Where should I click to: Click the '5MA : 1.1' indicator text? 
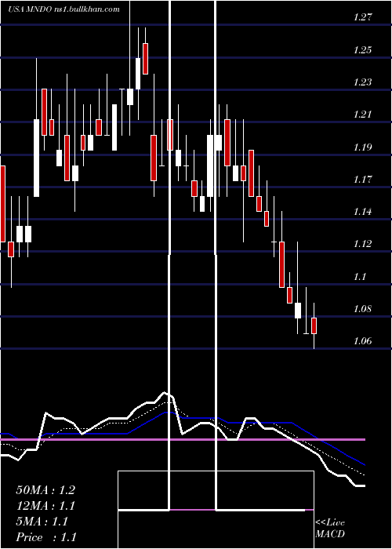tap(42, 522)
